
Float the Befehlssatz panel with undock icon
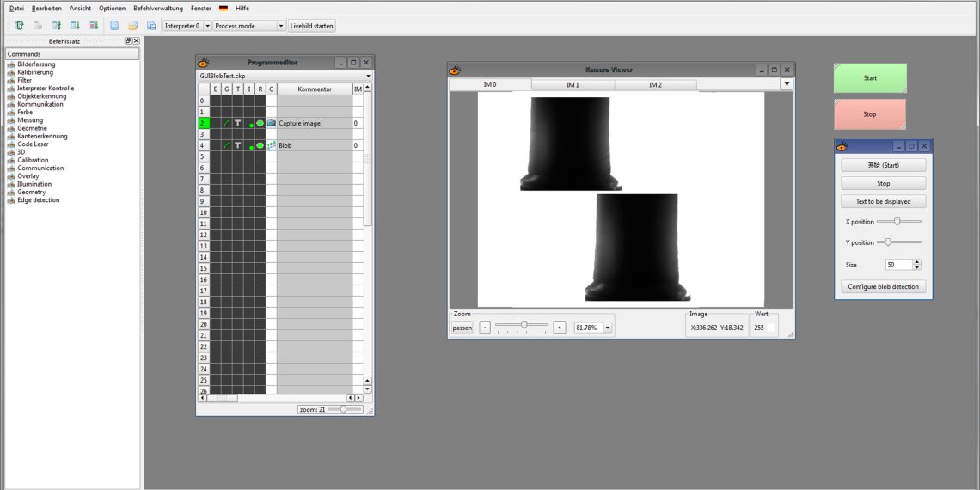coord(128,40)
